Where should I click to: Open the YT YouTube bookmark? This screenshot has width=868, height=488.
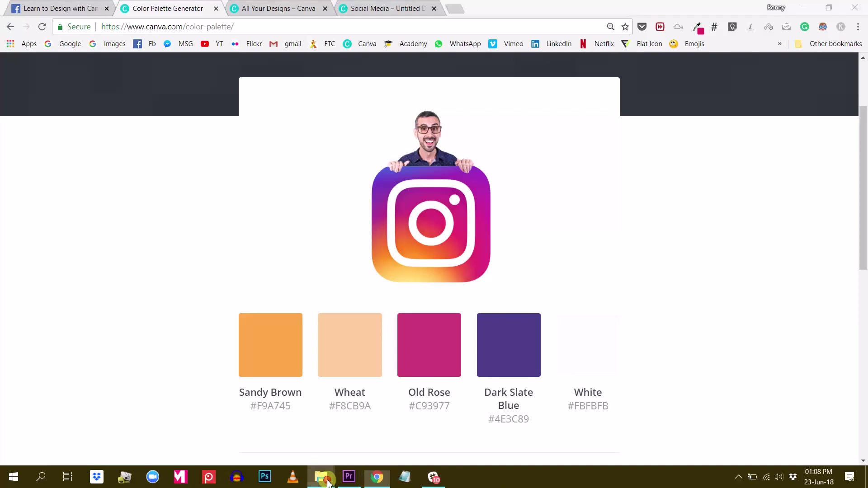(212, 44)
